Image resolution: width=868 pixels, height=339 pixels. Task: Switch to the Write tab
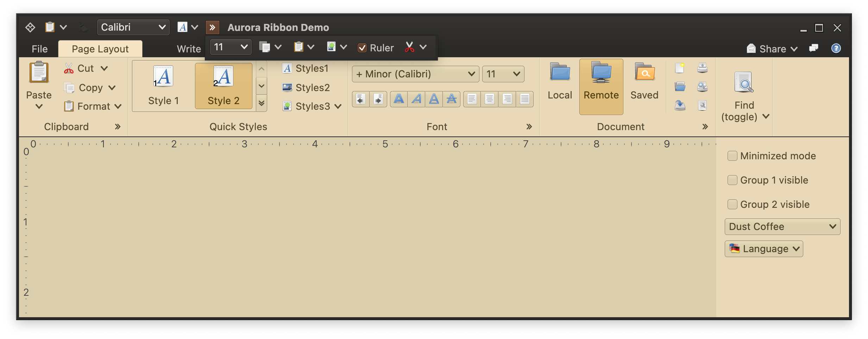[189, 49]
